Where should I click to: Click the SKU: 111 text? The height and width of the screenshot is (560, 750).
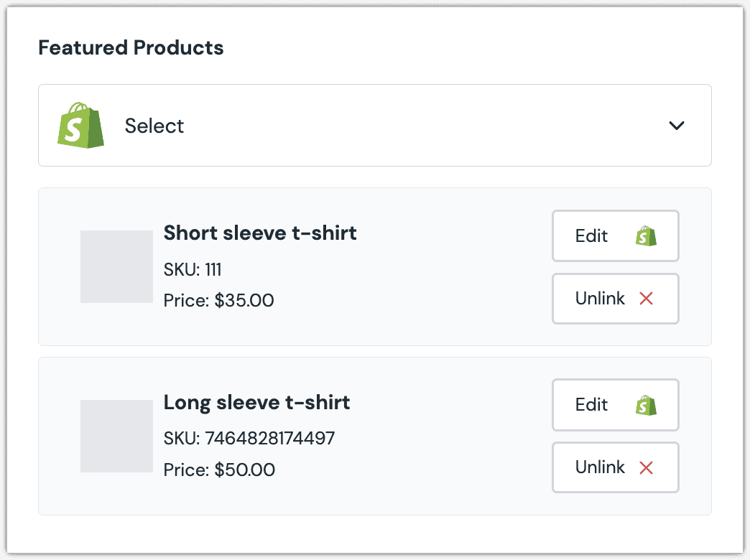click(193, 270)
